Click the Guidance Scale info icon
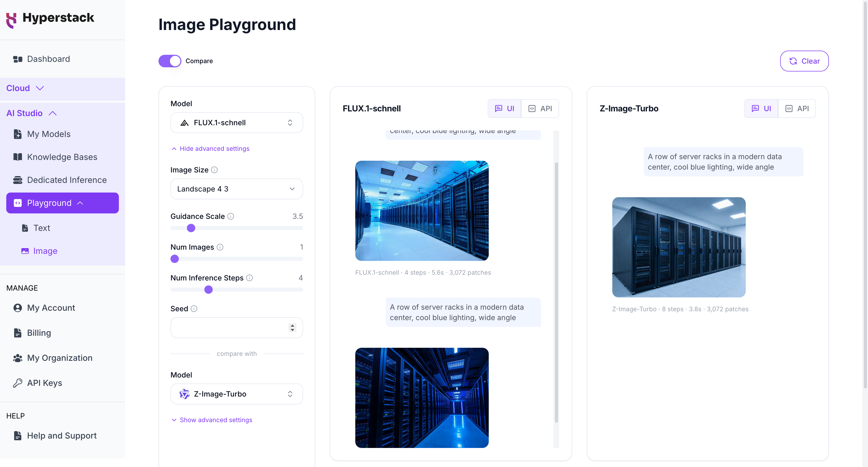This screenshot has height=467, width=868. [231, 217]
